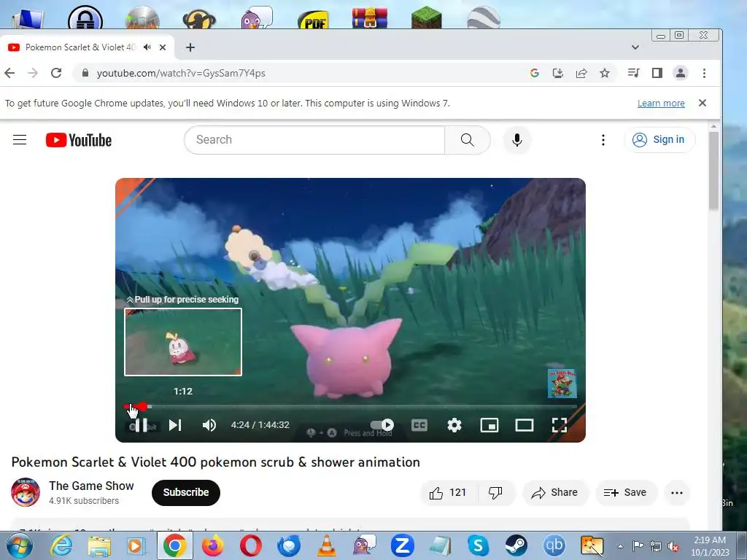
Task: Open YouTube settings three-dot menu
Action: tap(603, 140)
